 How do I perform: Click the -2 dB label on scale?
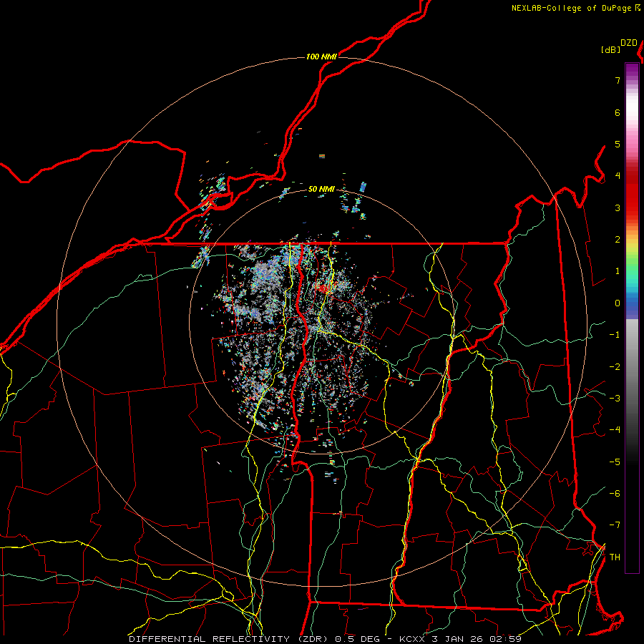pos(615,367)
